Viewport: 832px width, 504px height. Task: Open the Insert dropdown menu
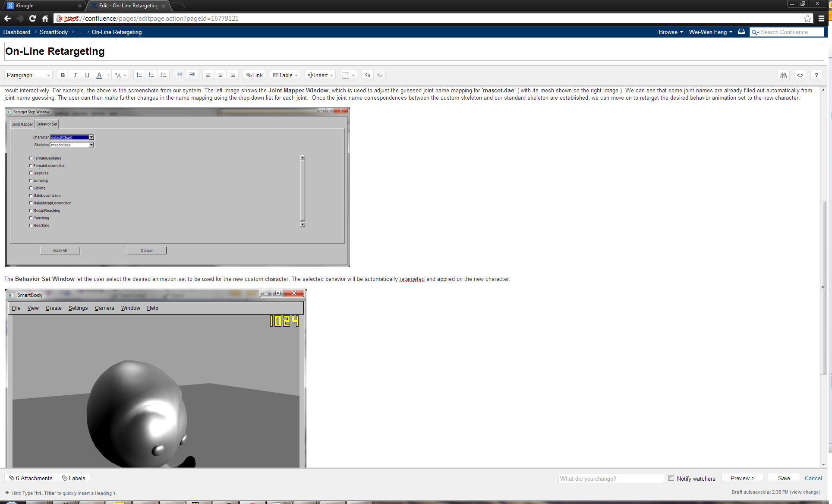point(320,75)
